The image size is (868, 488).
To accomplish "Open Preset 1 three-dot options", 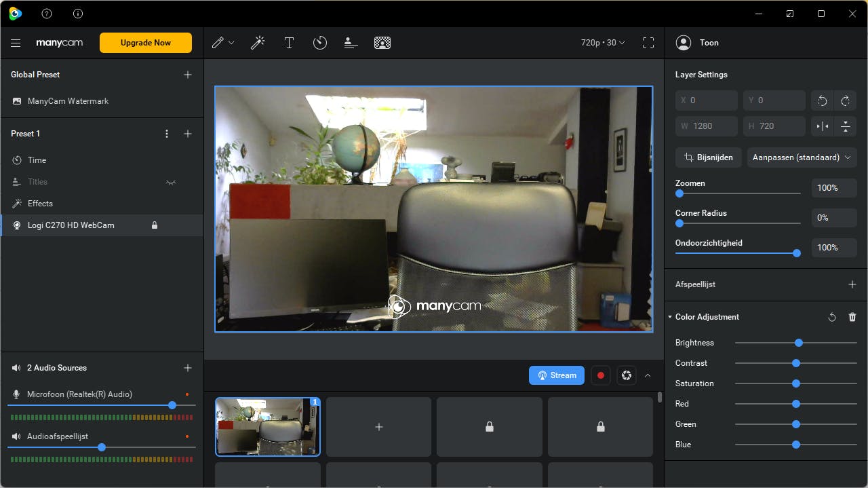I will (x=167, y=134).
